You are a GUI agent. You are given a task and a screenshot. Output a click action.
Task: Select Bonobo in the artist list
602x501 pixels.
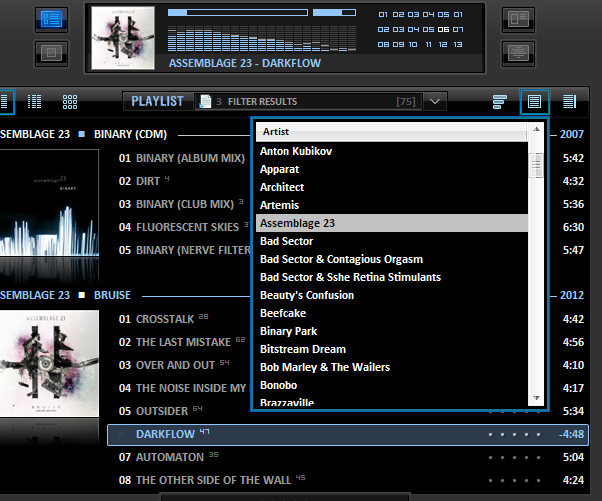pos(280,385)
